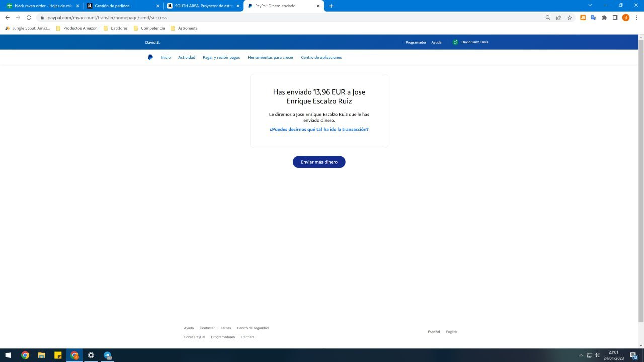Click the Google Translate extension icon
The height and width of the screenshot is (362, 644).
pyautogui.click(x=594, y=17)
